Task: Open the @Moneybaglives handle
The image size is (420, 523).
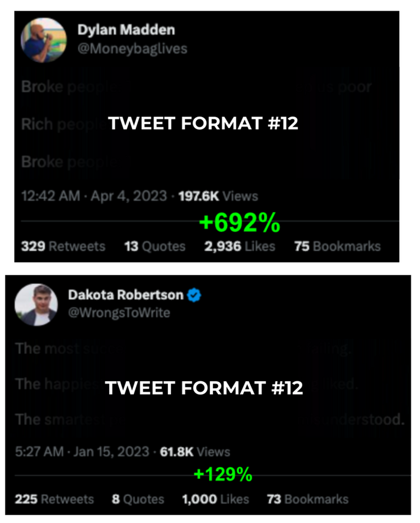Action: click(x=132, y=49)
